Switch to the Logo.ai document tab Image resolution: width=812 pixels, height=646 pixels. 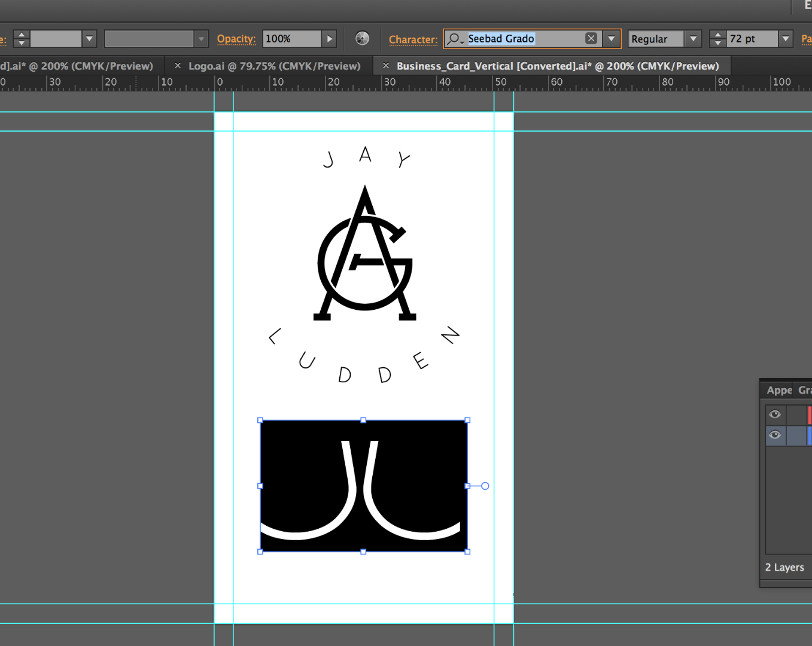pyautogui.click(x=275, y=66)
